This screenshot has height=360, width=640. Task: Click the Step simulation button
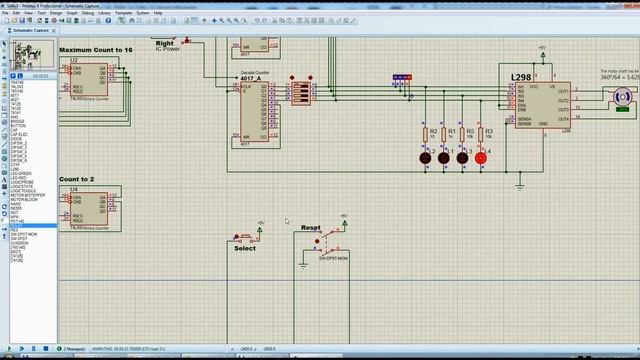[x=21, y=349]
